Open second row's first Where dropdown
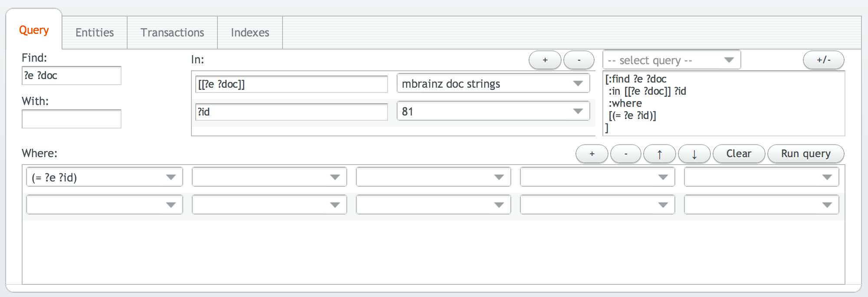This screenshot has height=297, width=868. (105, 205)
